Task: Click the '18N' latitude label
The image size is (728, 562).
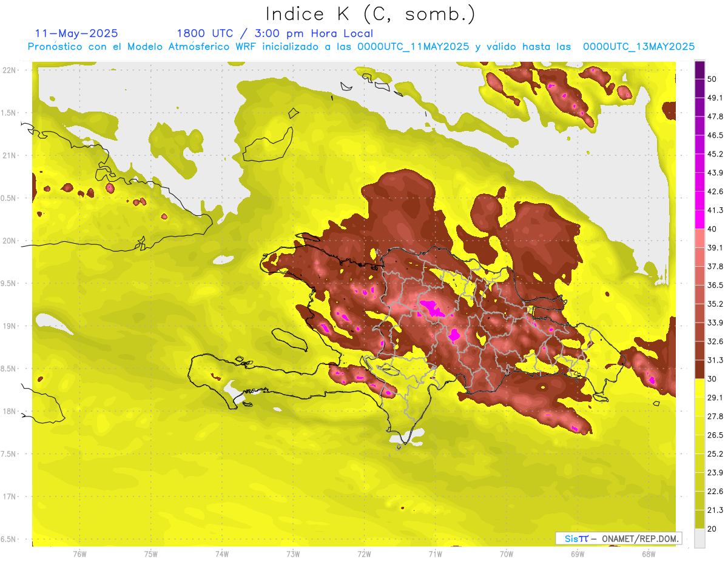Action: [x=9, y=411]
